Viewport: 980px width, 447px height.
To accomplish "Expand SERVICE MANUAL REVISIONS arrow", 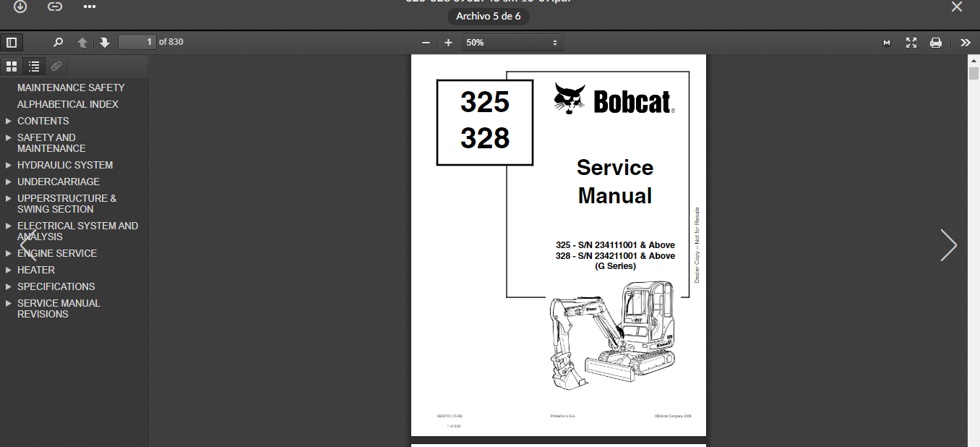I will pyautogui.click(x=9, y=303).
